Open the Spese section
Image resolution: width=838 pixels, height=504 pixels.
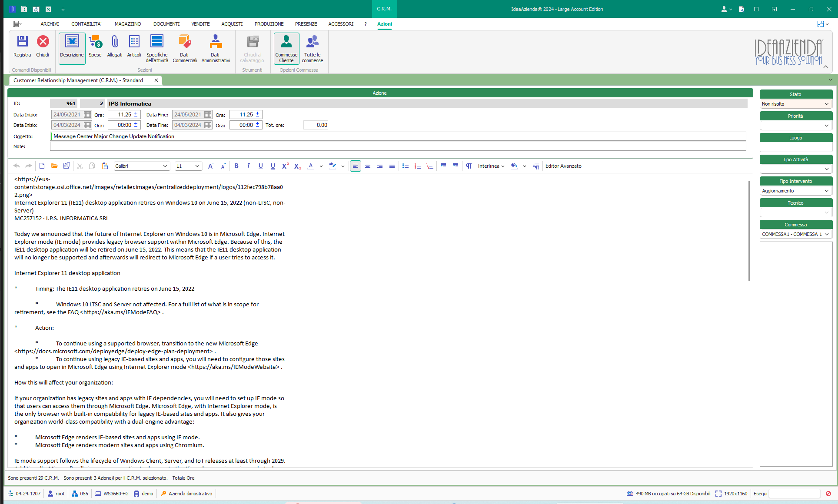coord(95,46)
